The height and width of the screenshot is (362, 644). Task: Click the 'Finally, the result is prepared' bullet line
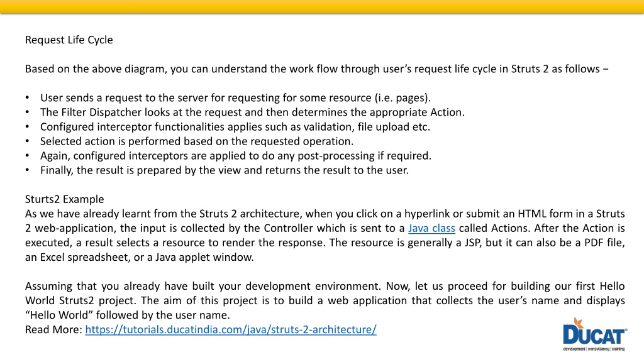coord(225,170)
